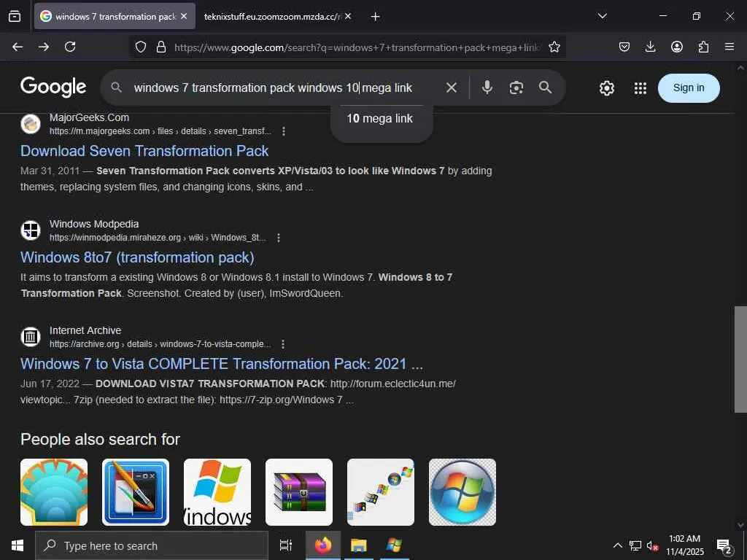Close the windows 7 transformation pack tab
The width and height of the screenshot is (747, 560).
184,16
